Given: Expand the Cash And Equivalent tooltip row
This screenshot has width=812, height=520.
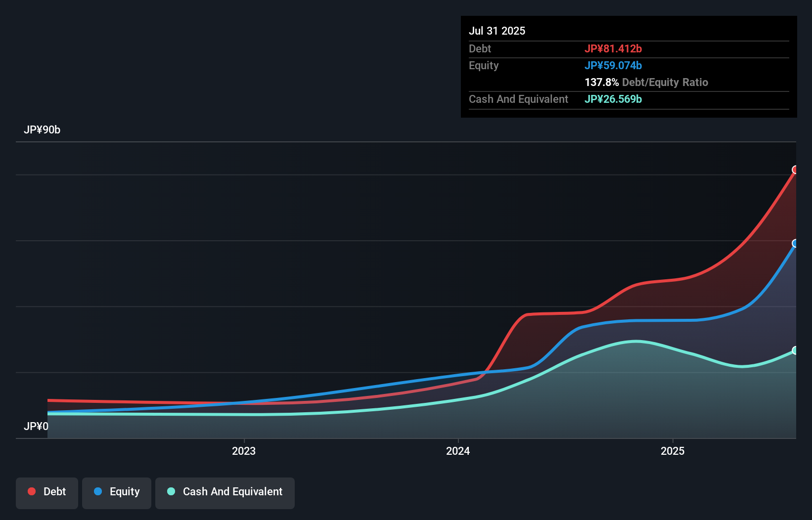Looking at the screenshot, I should coord(518,99).
